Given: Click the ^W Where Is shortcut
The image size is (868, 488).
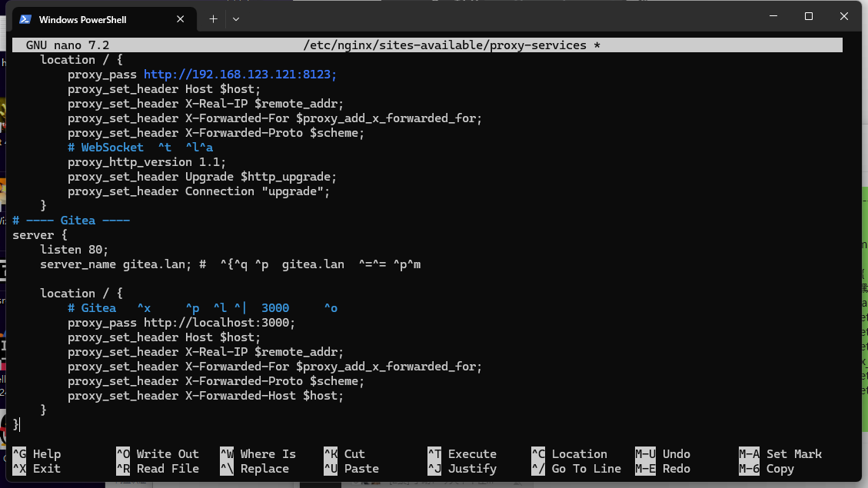Looking at the screenshot, I should pos(258,454).
